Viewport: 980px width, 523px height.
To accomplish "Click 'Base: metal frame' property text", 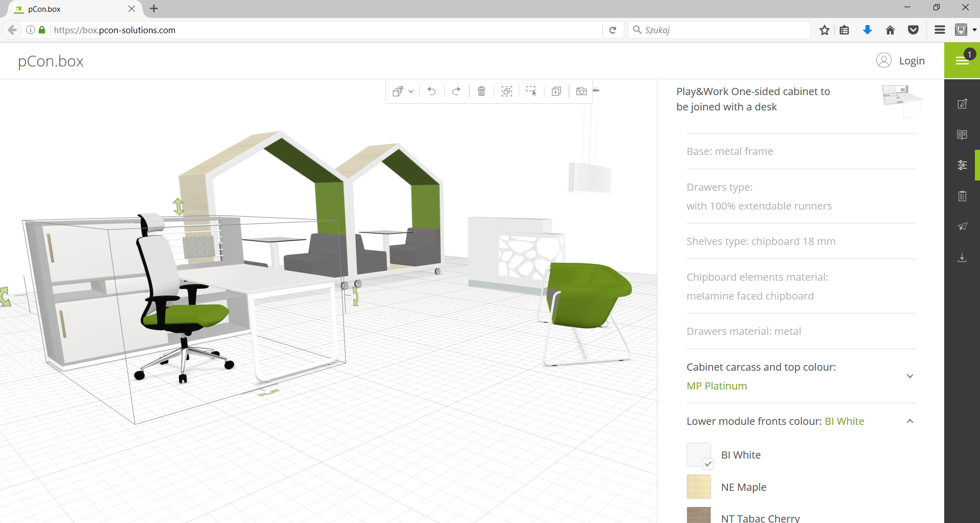I will (x=730, y=151).
